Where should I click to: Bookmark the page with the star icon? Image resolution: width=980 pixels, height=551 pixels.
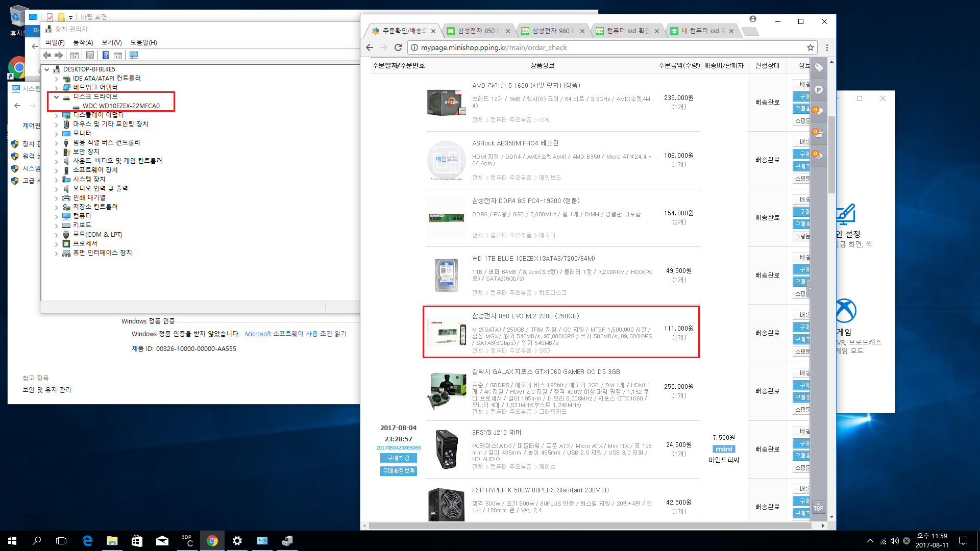[811, 47]
